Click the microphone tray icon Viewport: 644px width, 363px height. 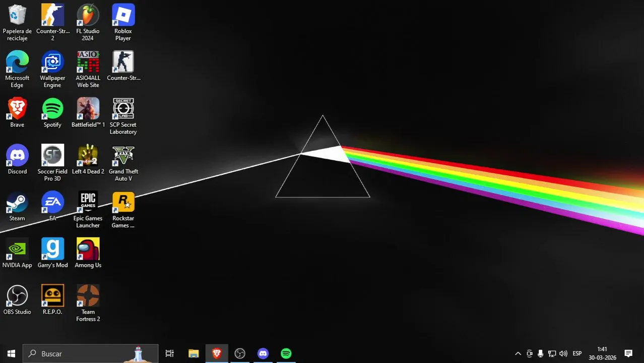540,353
